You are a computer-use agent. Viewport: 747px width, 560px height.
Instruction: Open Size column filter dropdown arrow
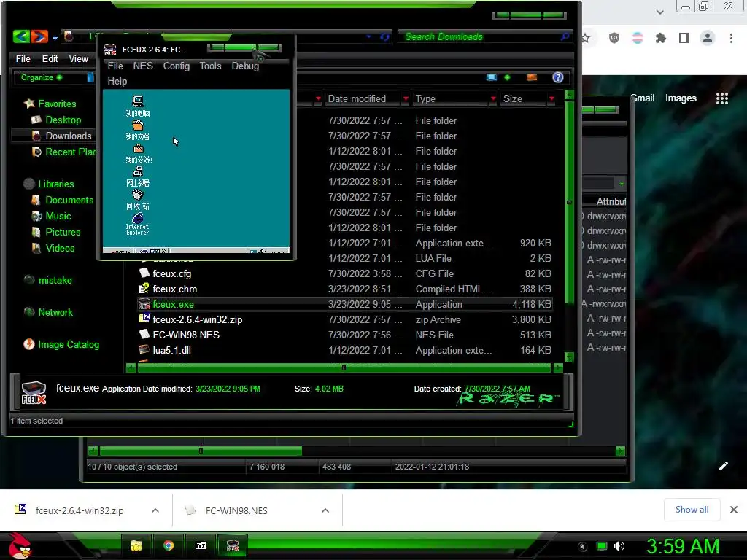(x=551, y=98)
